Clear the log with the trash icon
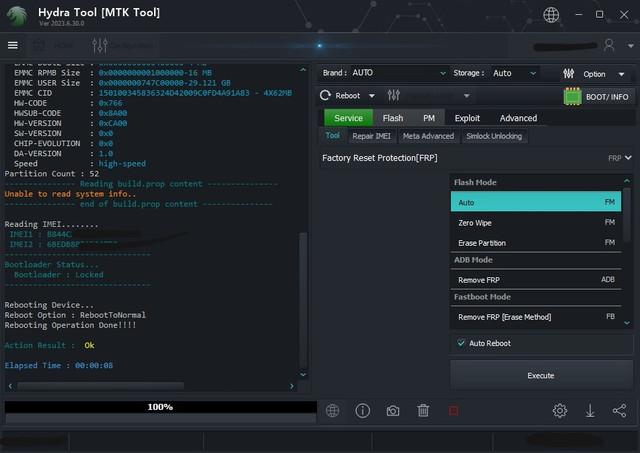This screenshot has height=453, width=640. tap(423, 411)
